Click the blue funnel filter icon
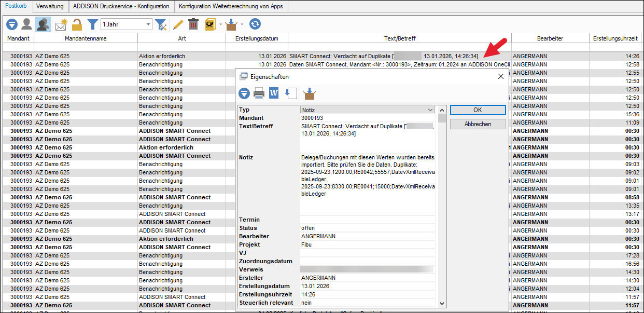This screenshot has width=644, height=313. pos(92,24)
